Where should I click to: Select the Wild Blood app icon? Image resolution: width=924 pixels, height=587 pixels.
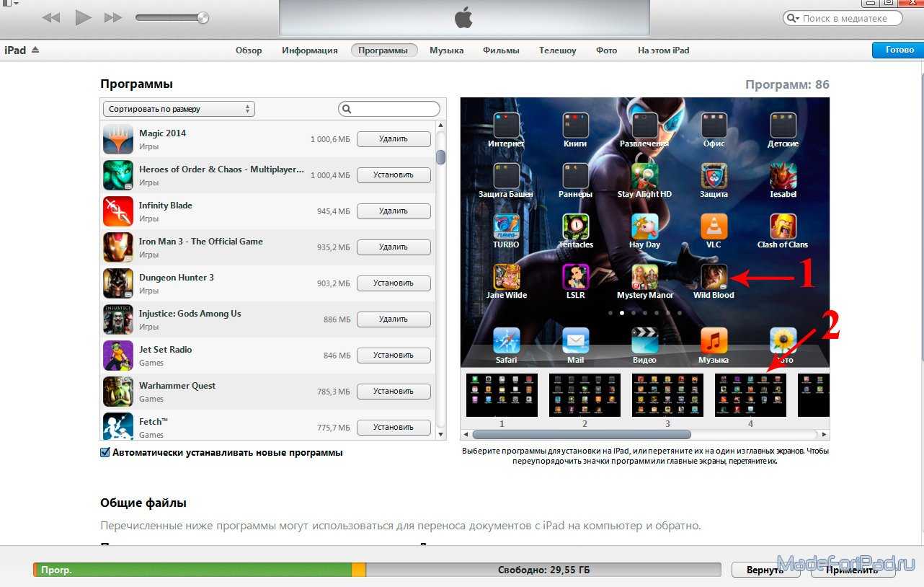(x=714, y=277)
